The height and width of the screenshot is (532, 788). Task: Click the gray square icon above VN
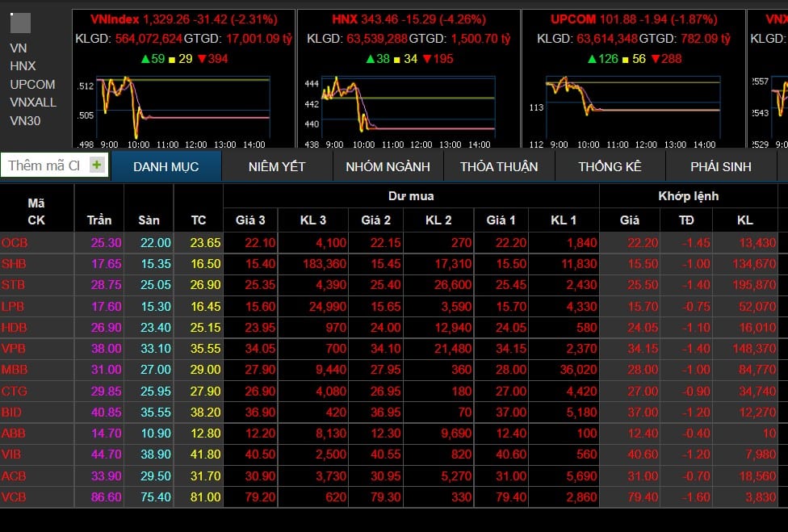coord(21,23)
